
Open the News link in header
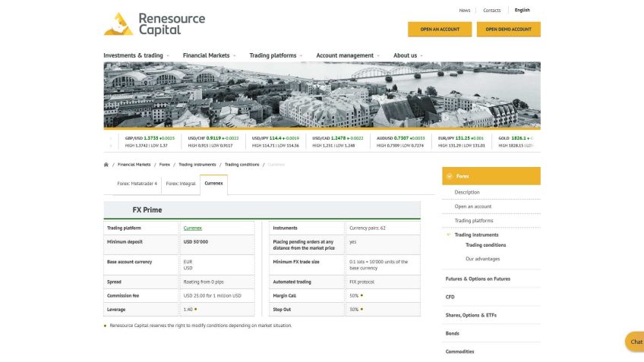(464, 11)
